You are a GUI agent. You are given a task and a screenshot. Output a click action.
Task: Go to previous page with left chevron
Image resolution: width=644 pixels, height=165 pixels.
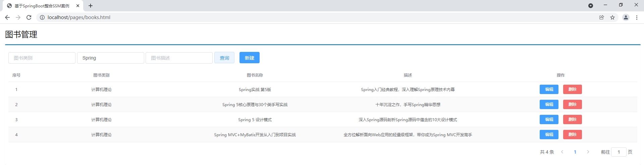point(562,152)
